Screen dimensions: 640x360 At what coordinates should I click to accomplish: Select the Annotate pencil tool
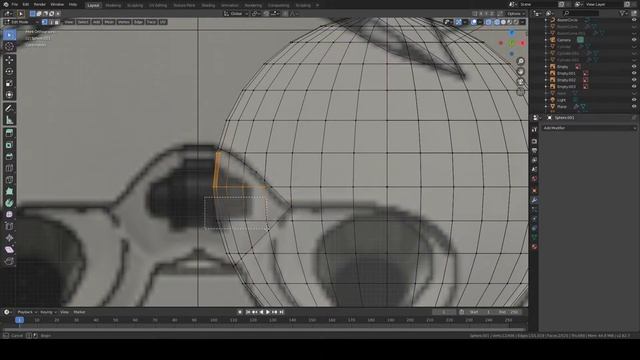(9, 109)
